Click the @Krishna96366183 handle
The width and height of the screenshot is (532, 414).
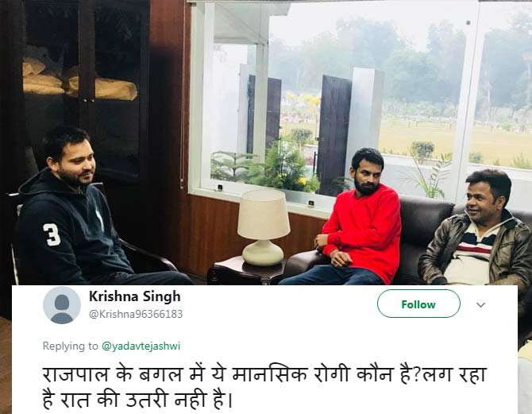pyautogui.click(x=135, y=314)
